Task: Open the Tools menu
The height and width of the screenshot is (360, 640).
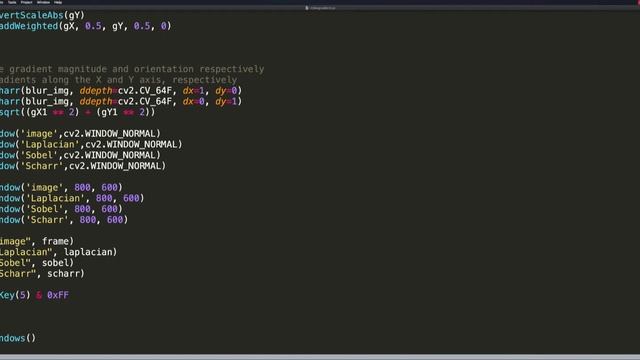Action: (12, 2)
